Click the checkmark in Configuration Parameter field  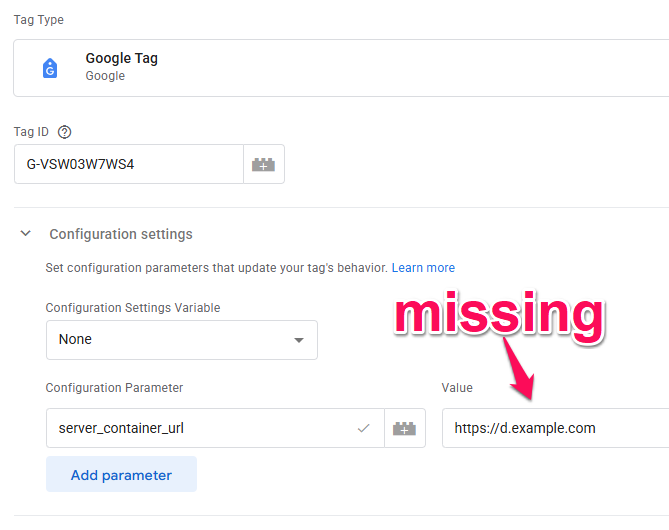click(x=364, y=428)
